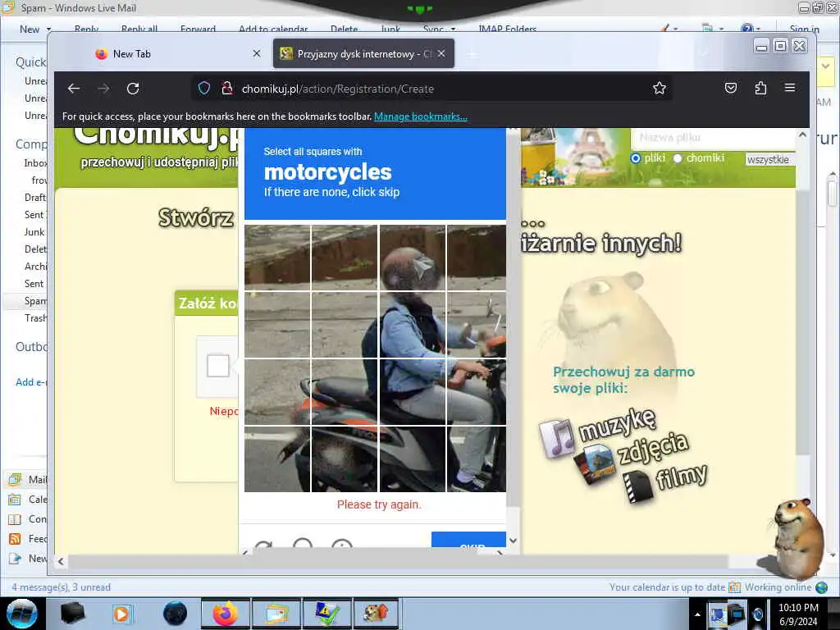Image resolution: width=840 pixels, height=630 pixels.
Task: Go back in the Firefox browser
Action: [x=74, y=89]
